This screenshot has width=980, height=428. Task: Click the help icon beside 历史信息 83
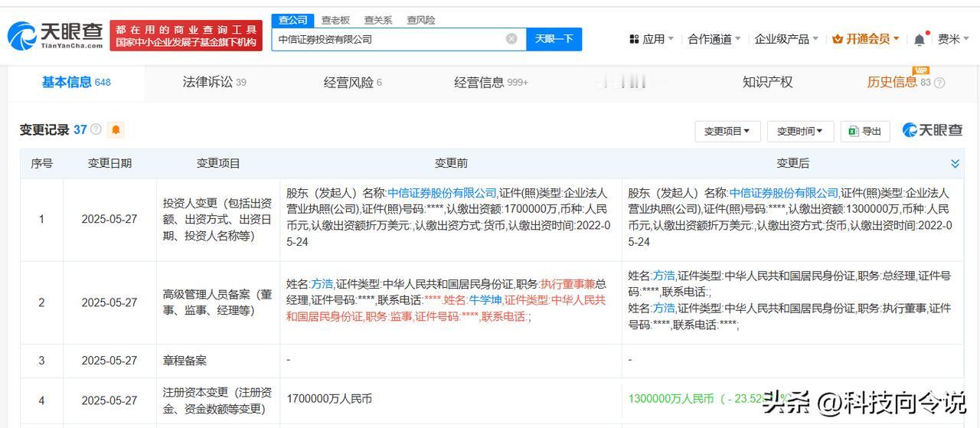point(939,83)
